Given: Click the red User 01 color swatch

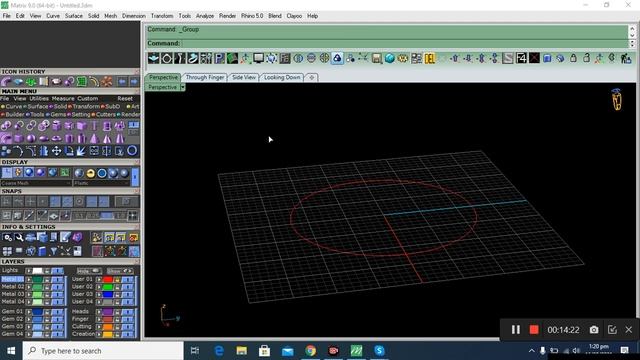Looking at the screenshot, I should (108, 280).
